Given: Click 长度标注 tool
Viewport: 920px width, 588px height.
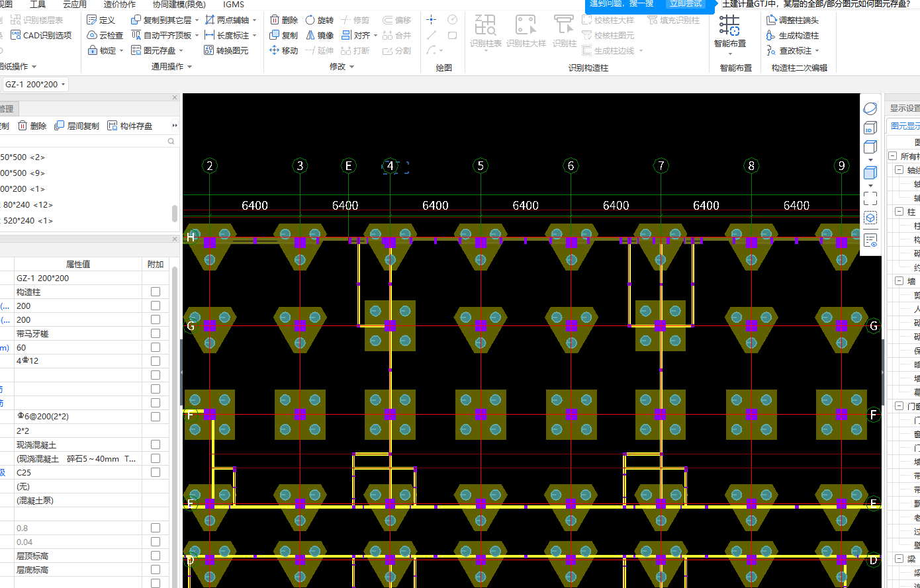Looking at the screenshot, I should point(227,36).
